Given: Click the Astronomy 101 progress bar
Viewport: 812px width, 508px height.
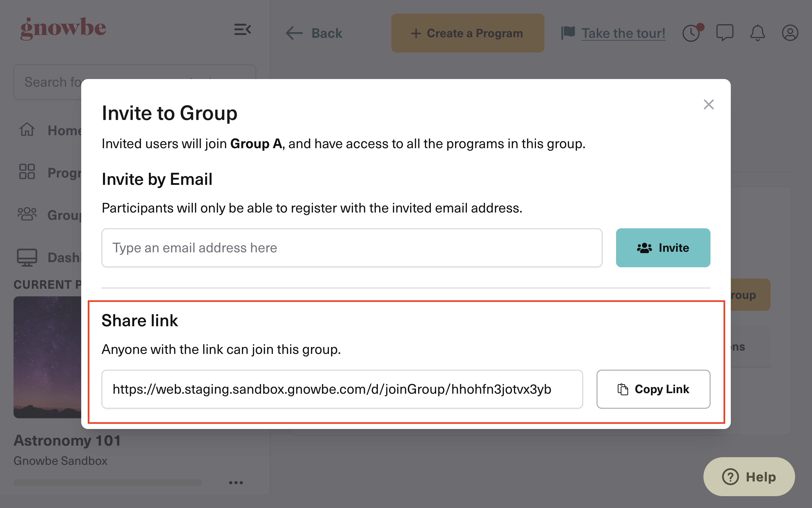Looking at the screenshot, I should [108, 483].
